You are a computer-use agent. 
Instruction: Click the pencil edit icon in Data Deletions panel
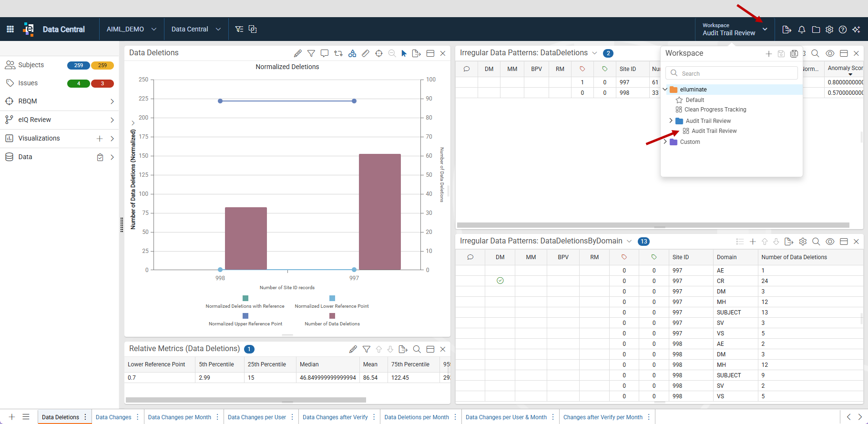298,53
